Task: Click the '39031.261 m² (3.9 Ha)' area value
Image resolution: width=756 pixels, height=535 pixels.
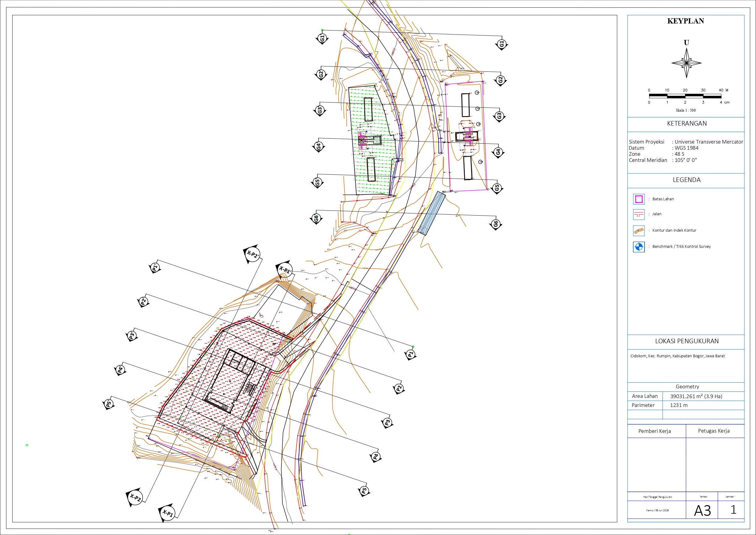Action: pos(696,396)
